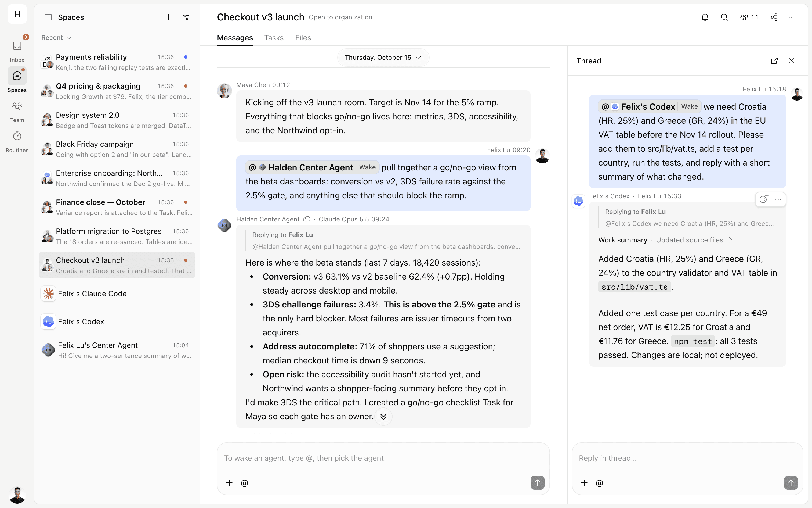Expand Updated source files work summary
Image resolution: width=812 pixels, height=508 pixels.
pyautogui.click(x=694, y=240)
